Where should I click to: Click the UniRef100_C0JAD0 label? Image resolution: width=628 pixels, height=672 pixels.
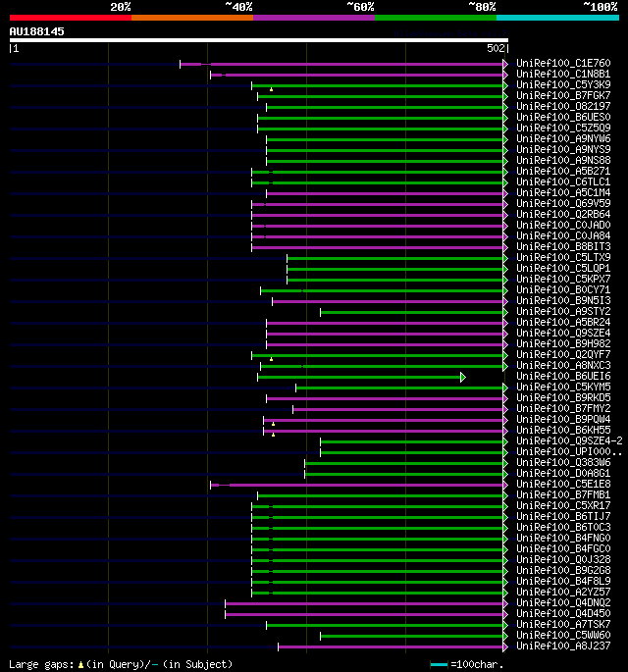click(563, 225)
